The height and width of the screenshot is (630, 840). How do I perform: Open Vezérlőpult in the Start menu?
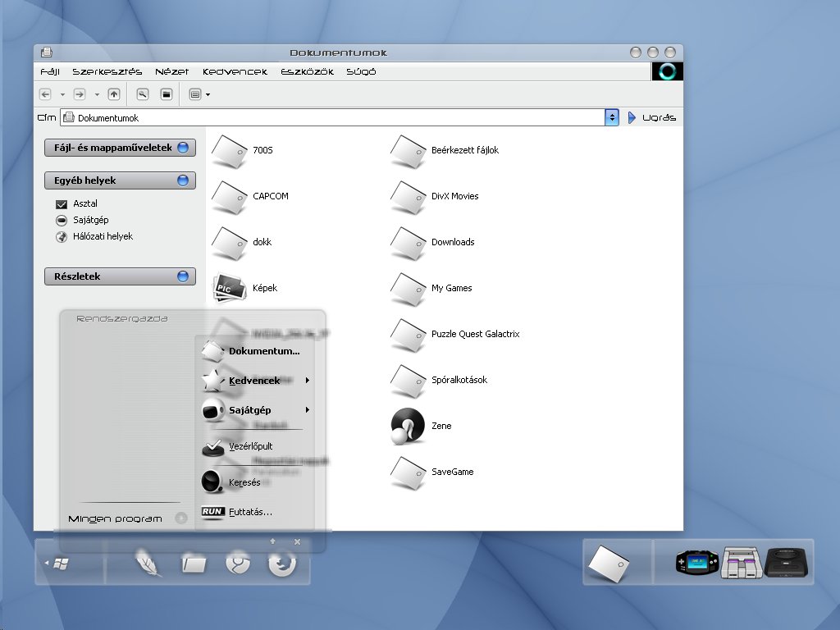coord(239,447)
